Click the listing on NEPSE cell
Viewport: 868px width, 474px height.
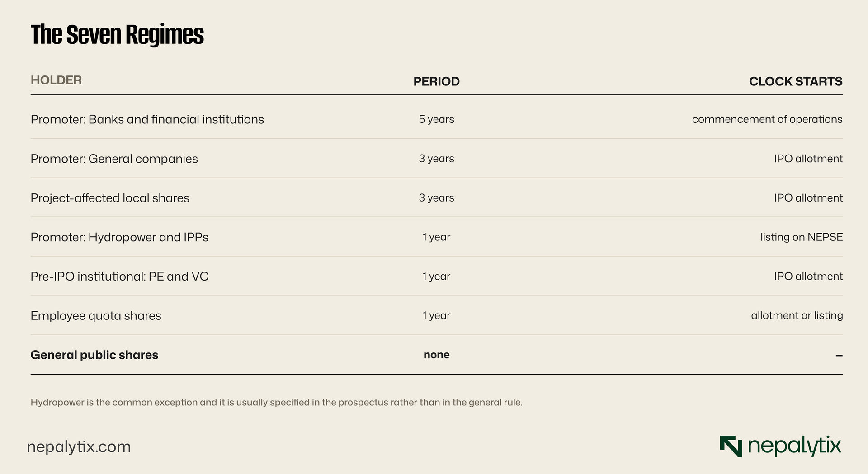802,237
